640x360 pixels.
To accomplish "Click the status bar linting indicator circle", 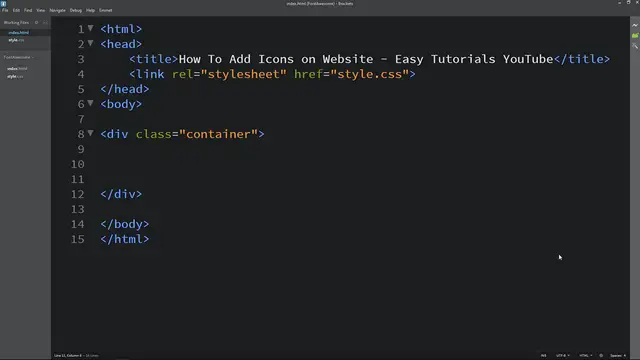I will [601, 356].
